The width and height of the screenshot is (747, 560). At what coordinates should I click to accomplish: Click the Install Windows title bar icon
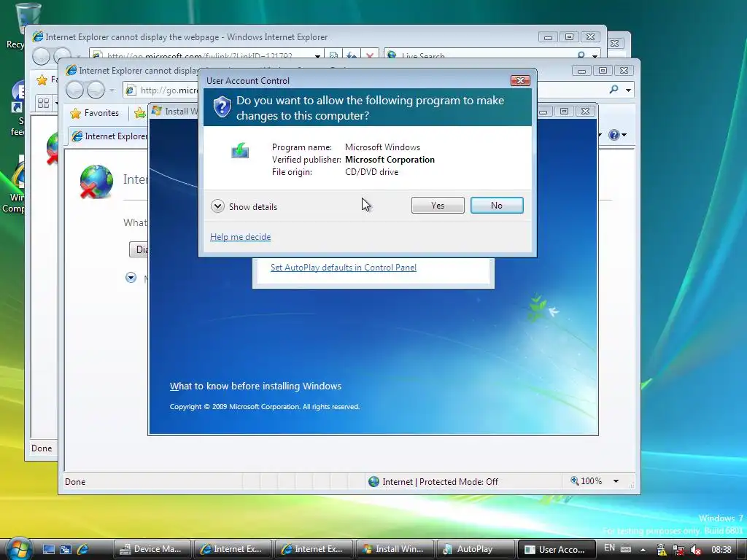156,111
